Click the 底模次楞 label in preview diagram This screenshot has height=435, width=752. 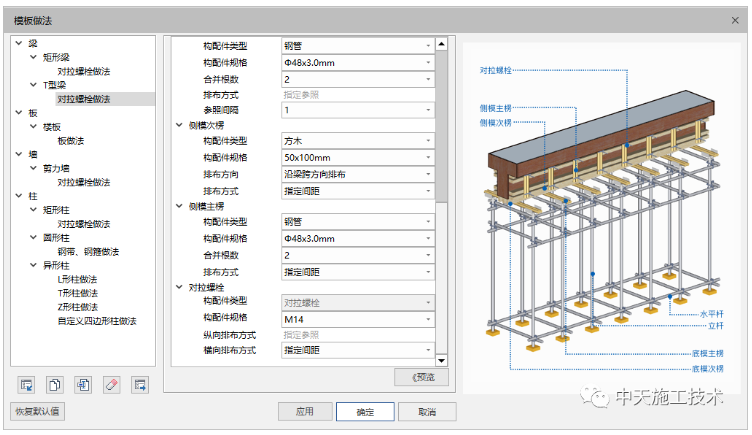708,369
